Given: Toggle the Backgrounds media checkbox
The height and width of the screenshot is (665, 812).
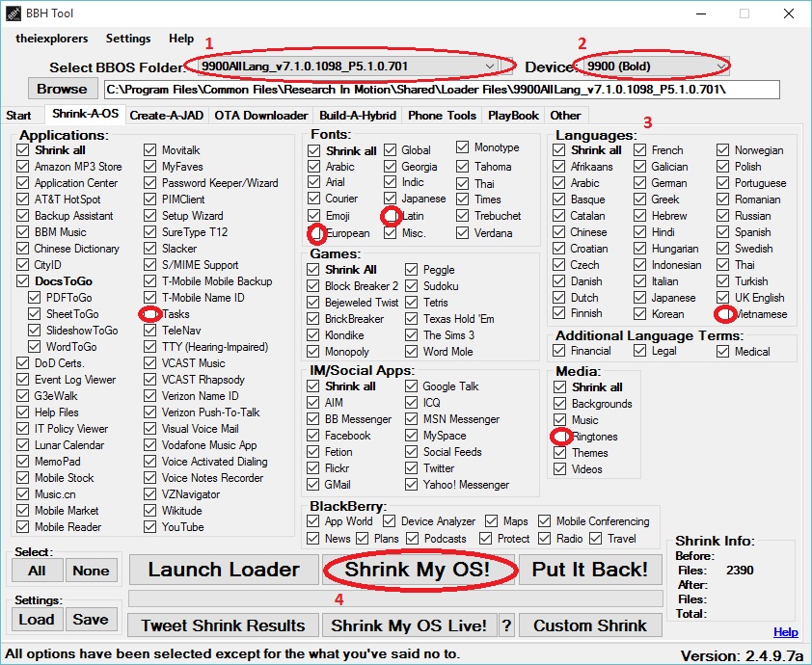Looking at the screenshot, I should [x=559, y=403].
